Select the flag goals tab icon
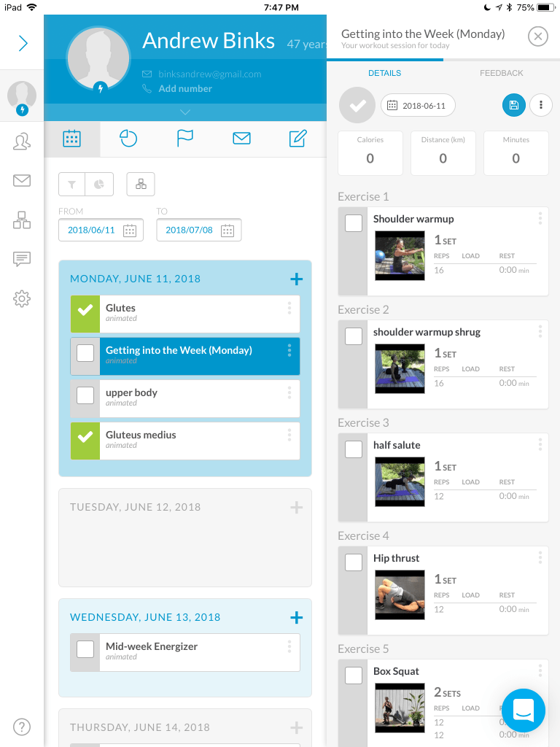The height and width of the screenshot is (747, 560). [185, 139]
